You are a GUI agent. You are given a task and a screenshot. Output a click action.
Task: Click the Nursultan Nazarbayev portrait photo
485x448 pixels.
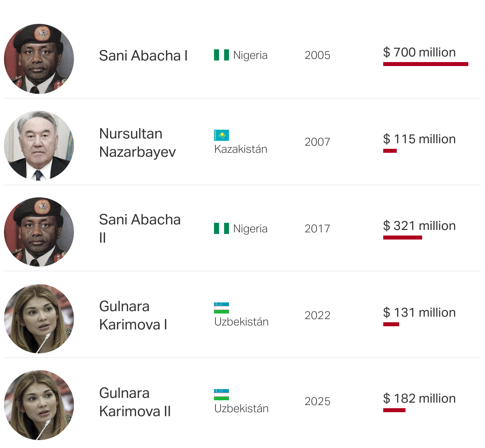click(x=39, y=146)
